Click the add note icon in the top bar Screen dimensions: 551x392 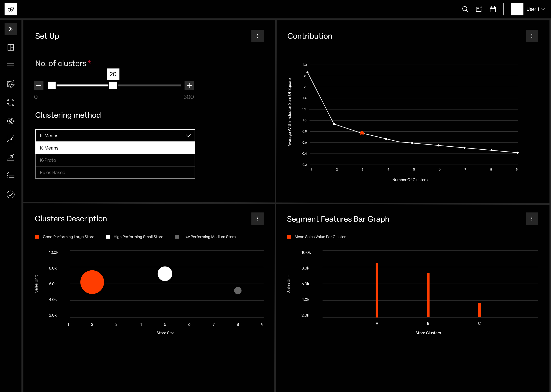479,9
